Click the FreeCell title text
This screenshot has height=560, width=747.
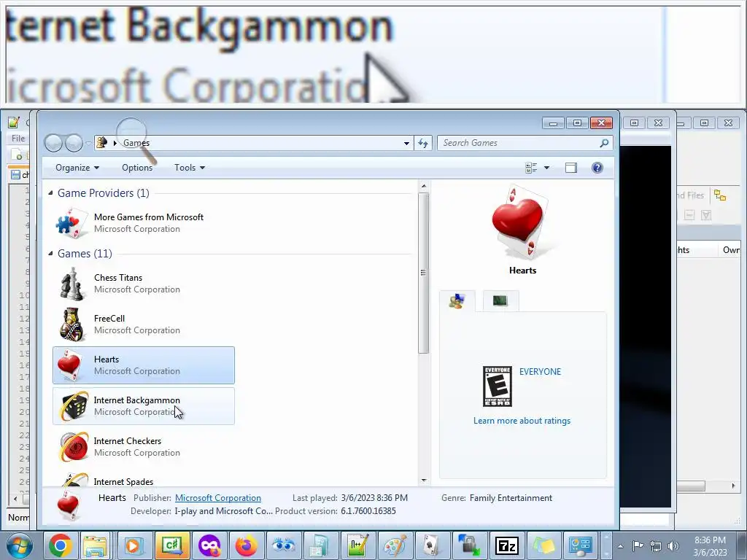tap(109, 319)
